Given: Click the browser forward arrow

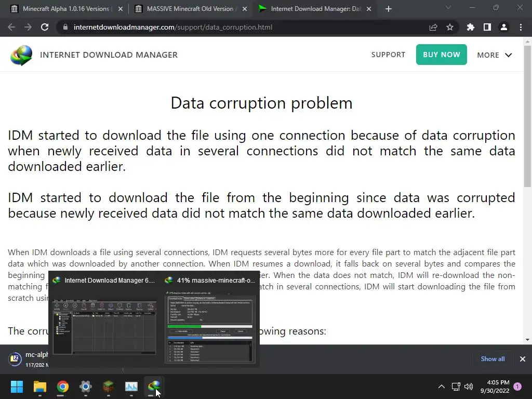Looking at the screenshot, I should click(x=28, y=27).
